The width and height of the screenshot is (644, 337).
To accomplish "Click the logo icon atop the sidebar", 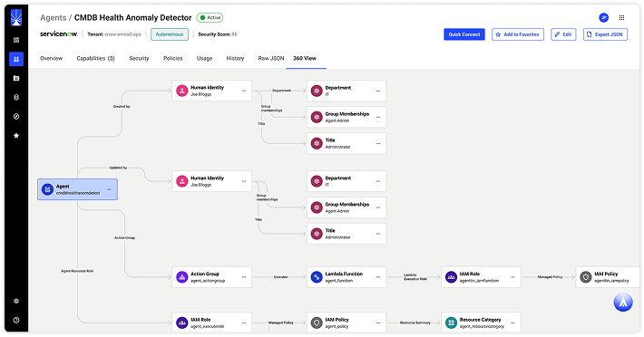I will coord(16,17).
